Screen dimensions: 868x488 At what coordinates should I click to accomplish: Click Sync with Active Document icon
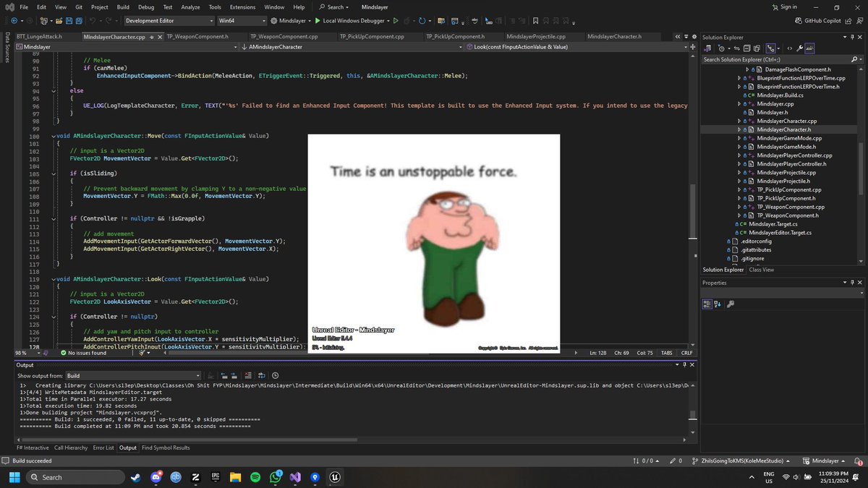click(x=737, y=48)
